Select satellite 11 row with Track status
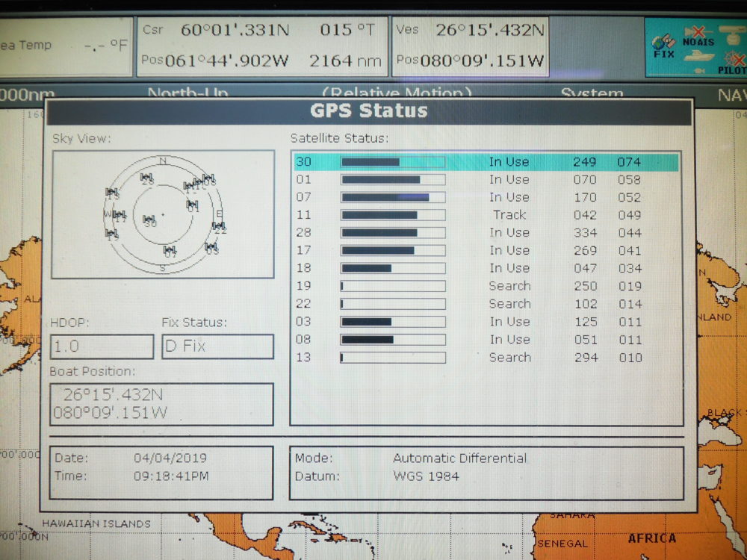This screenshot has width=747, height=560. (486, 215)
